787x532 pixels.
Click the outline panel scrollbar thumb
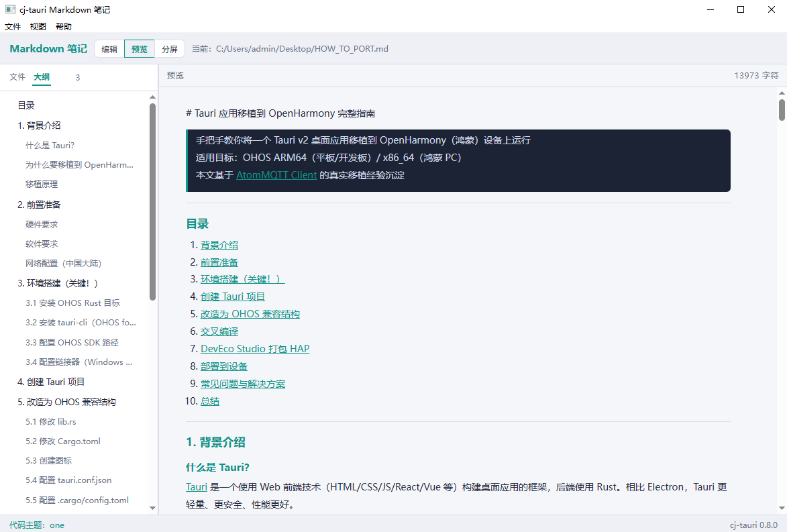click(152, 202)
